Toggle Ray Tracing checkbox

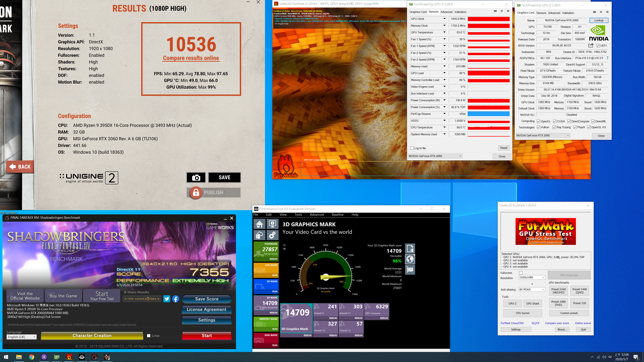pyautogui.click(x=554, y=127)
